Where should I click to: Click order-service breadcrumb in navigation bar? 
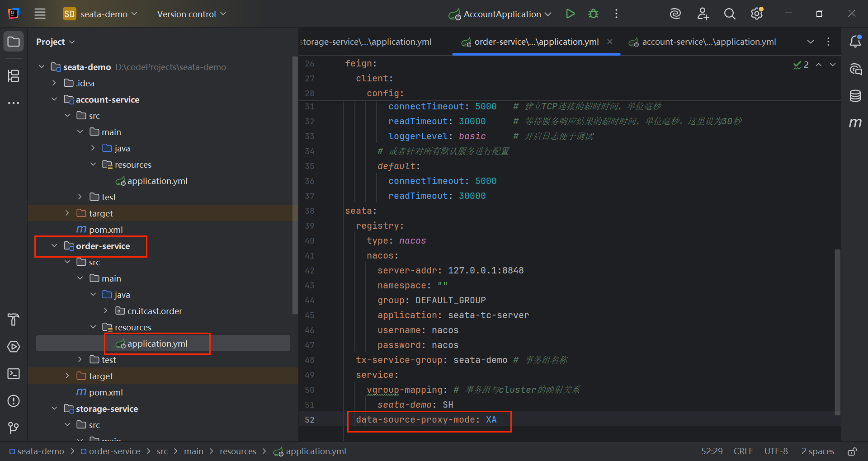(x=110, y=451)
